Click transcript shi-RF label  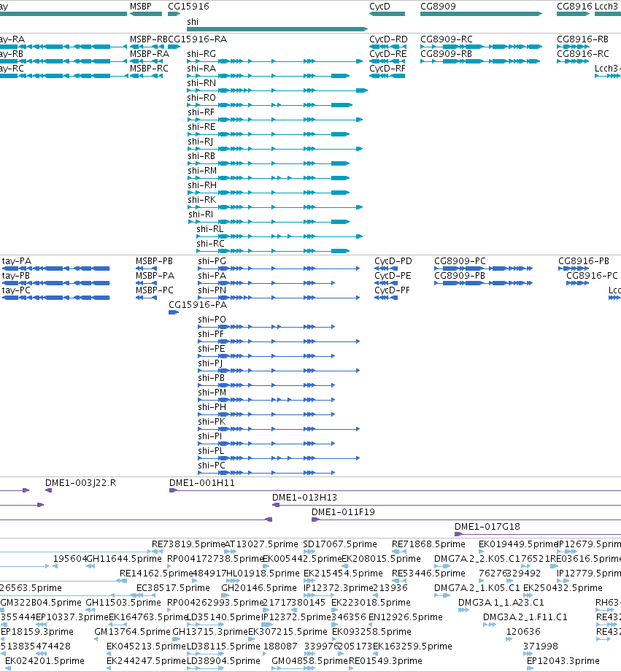(x=201, y=112)
